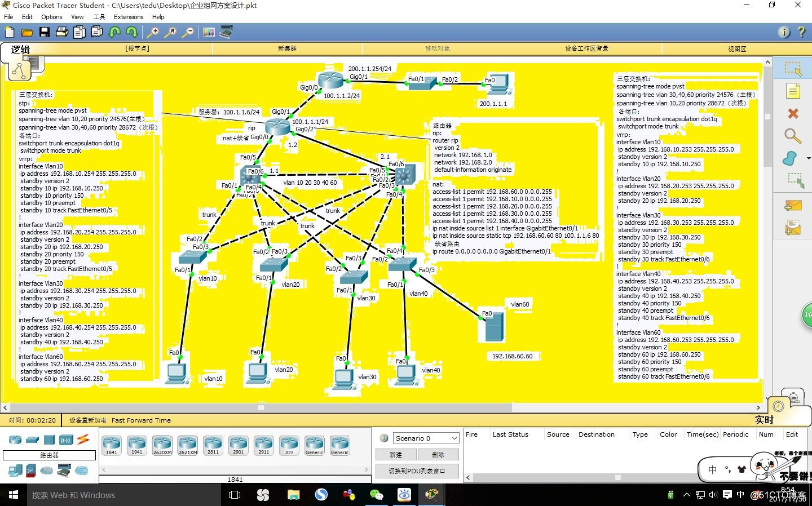Pick the 2811 router model

tap(213, 445)
